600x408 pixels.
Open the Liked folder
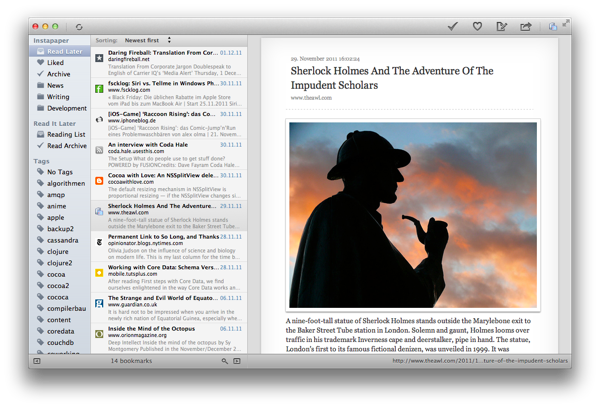pyautogui.click(x=60, y=62)
